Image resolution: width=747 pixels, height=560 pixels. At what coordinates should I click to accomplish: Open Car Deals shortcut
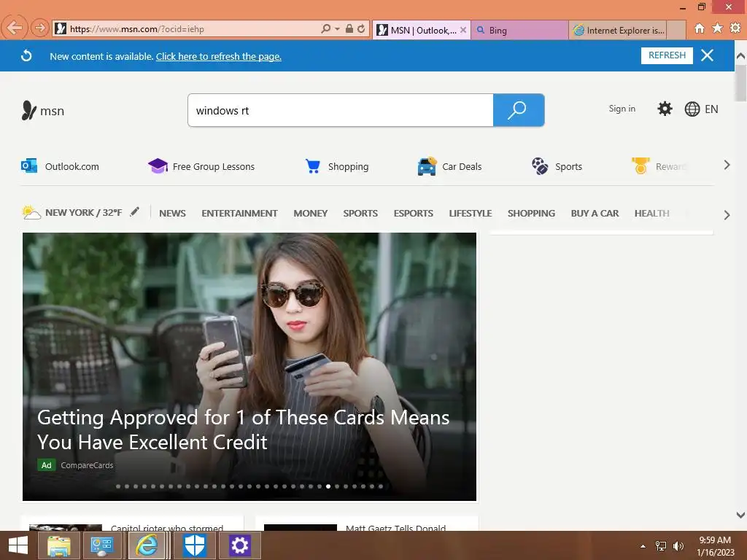pos(449,166)
